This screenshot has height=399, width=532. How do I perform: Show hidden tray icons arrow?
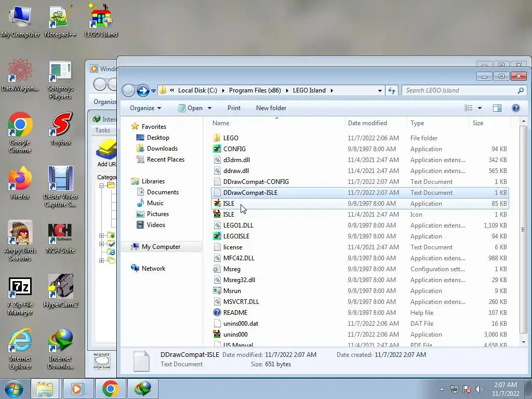pos(442,389)
